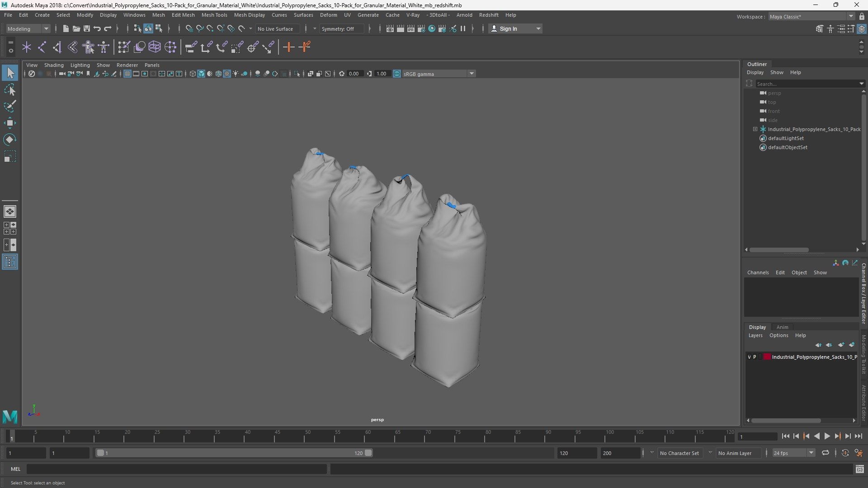
Task: Click the No Character Set button
Action: coord(679,453)
